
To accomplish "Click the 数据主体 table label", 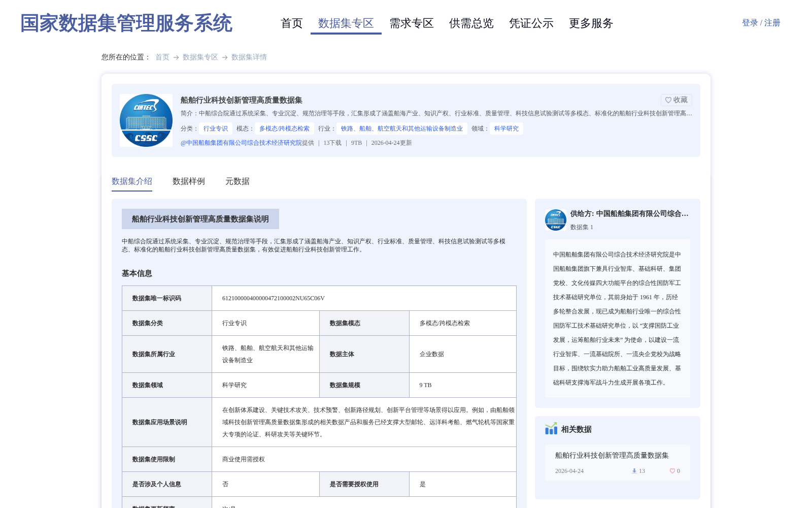I will coord(342,354).
